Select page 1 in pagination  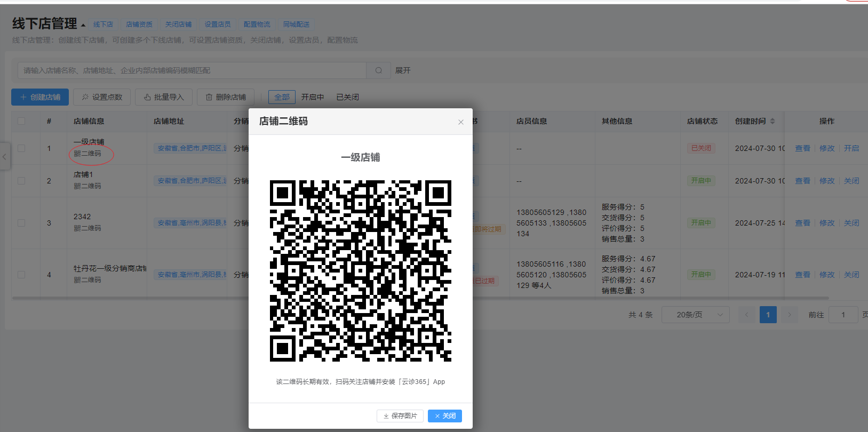768,315
